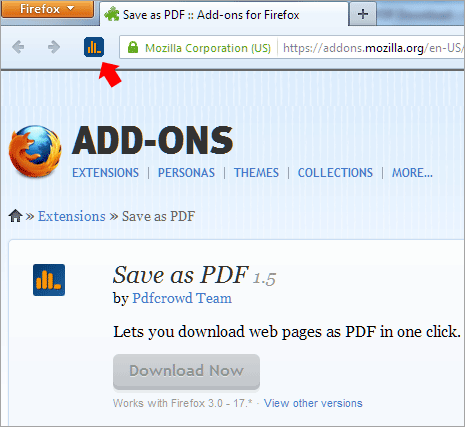Image resolution: width=465 pixels, height=427 pixels.
Task: Open the PERSONAS navigation item
Action: [186, 173]
